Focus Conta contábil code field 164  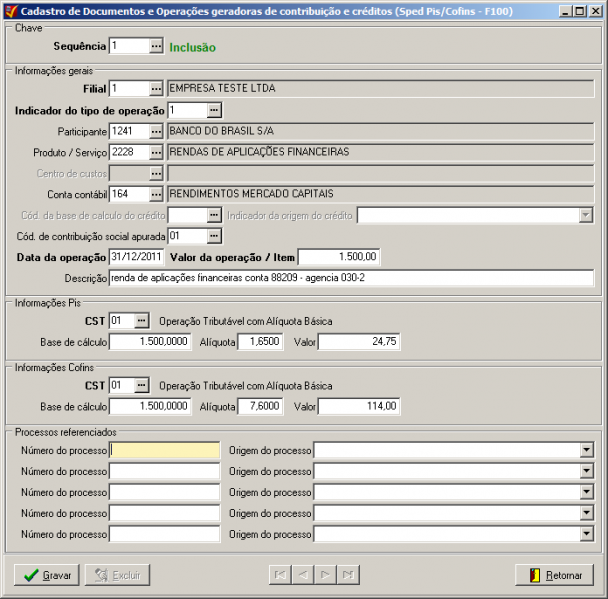click(130, 194)
